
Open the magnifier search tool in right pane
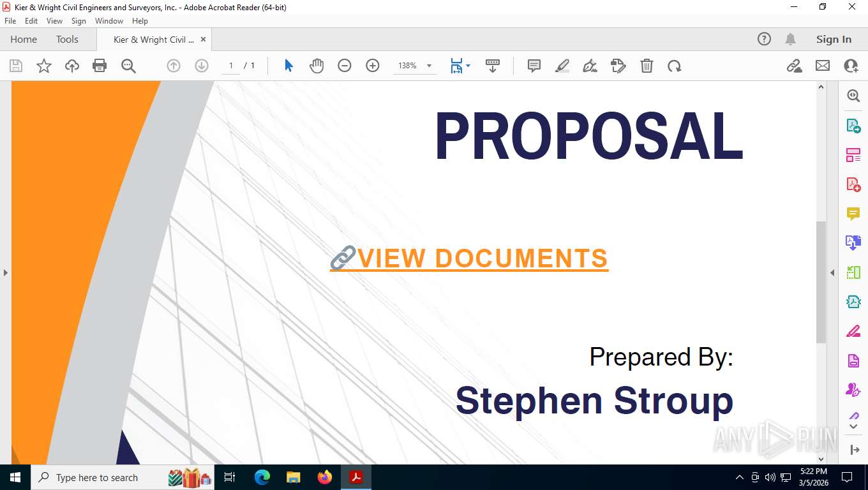pos(853,96)
